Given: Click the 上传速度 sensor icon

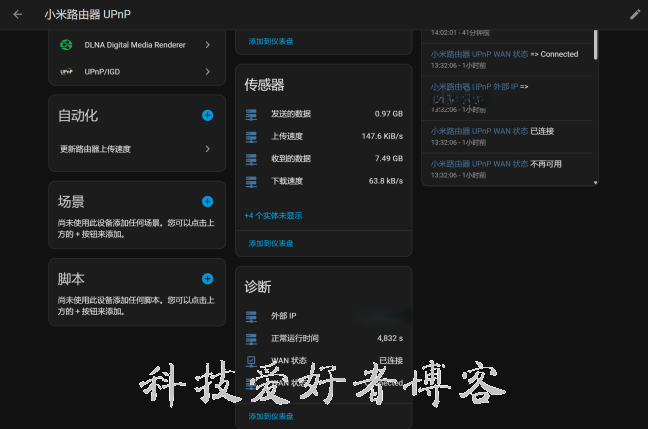Looking at the screenshot, I should coord(251,136).
